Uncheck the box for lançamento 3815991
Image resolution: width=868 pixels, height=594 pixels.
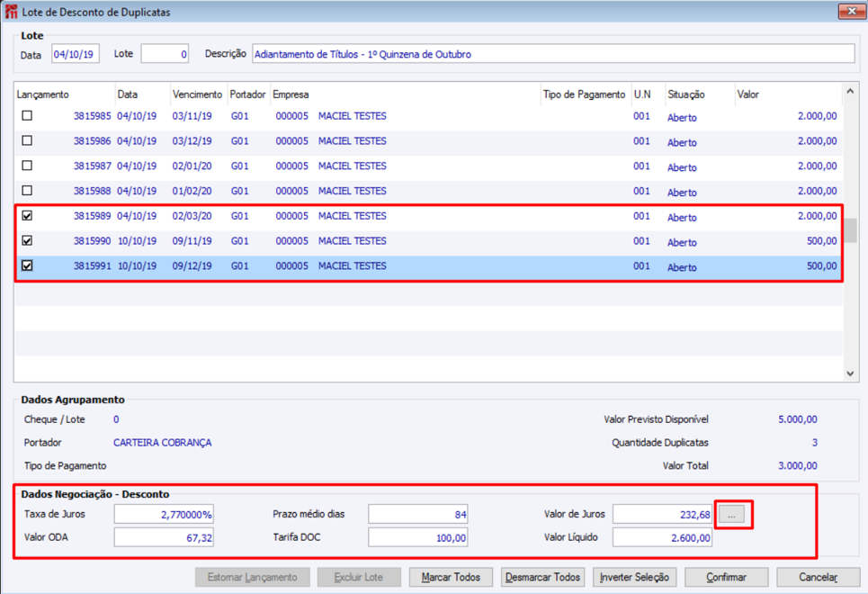click(27, 265)
